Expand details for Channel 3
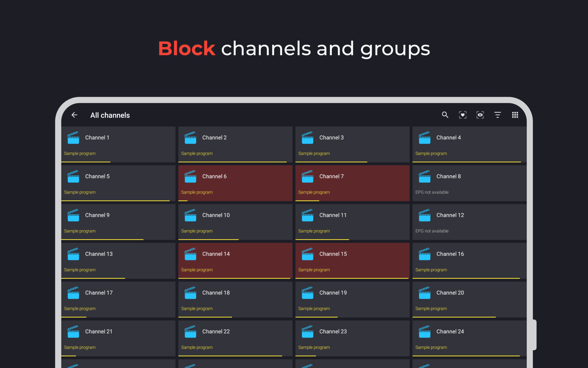 (352, 144)
